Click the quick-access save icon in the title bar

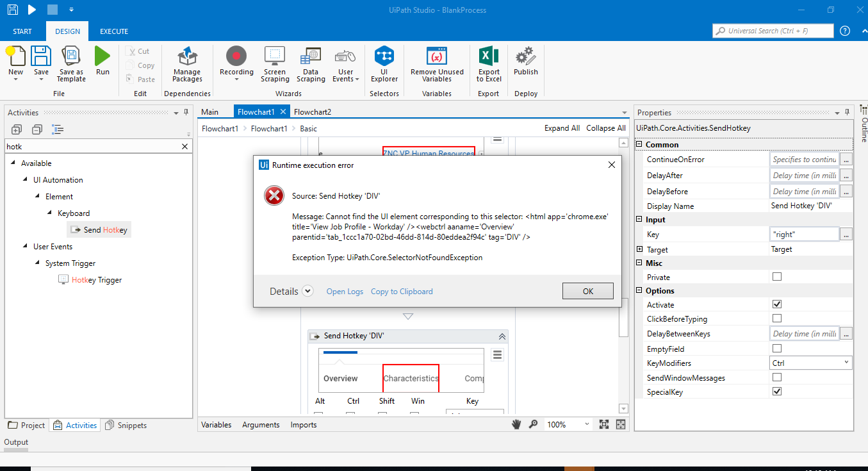click(x=13, y=10)
